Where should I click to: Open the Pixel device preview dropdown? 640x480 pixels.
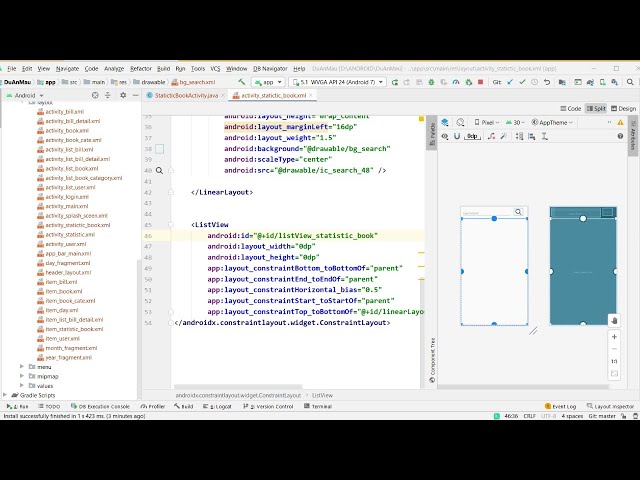tap(487, 122)
